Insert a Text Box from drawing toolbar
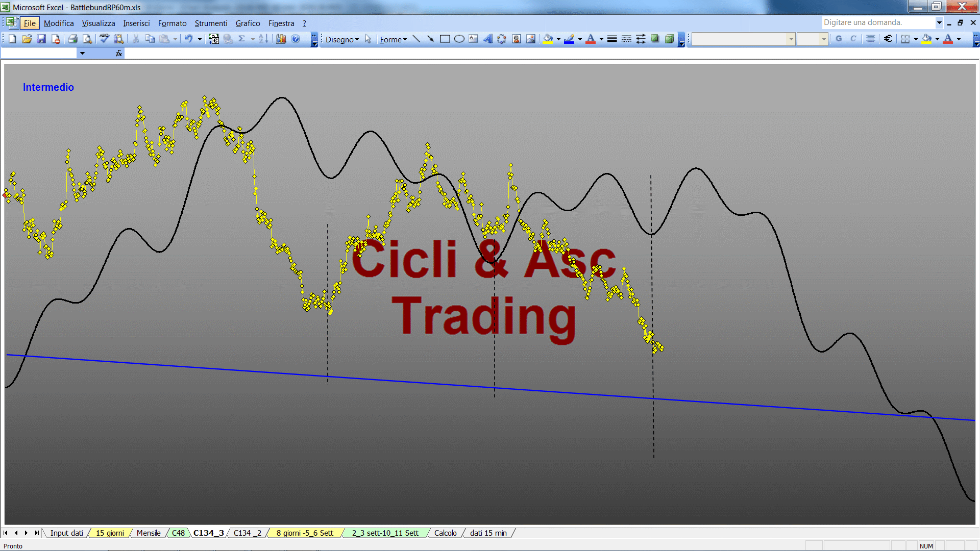Viewport: 980px width, 551px height. coord(473,39)
